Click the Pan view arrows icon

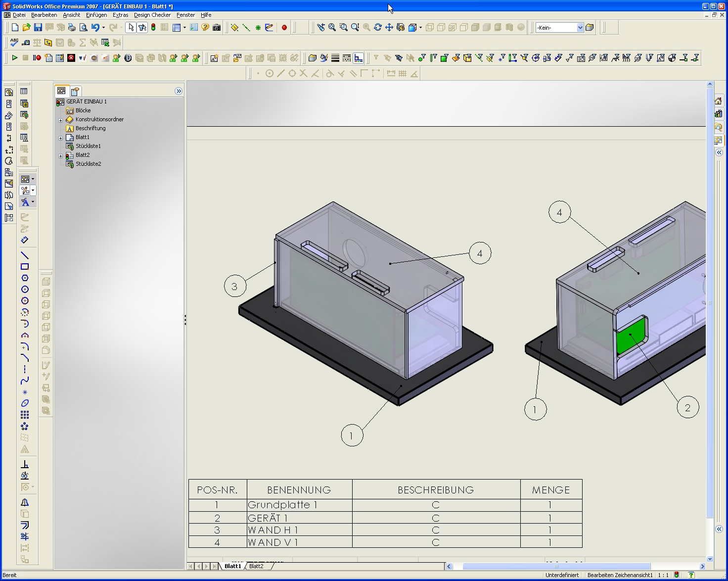[389, 28]
